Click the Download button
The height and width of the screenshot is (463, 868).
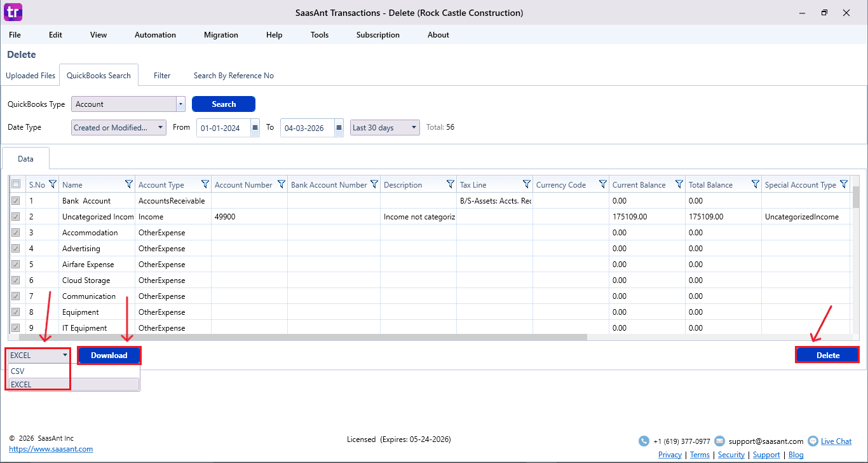point(109,356)
